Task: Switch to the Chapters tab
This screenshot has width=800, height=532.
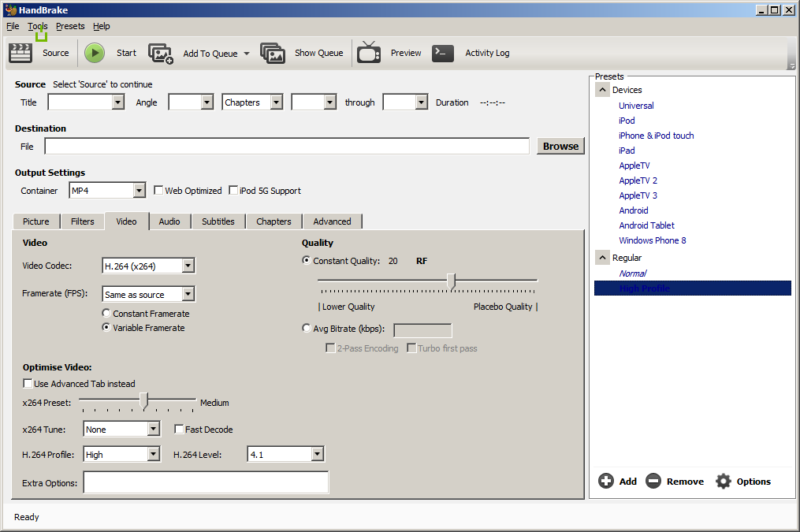Action: pyautogui.click(x=274, y=221)
